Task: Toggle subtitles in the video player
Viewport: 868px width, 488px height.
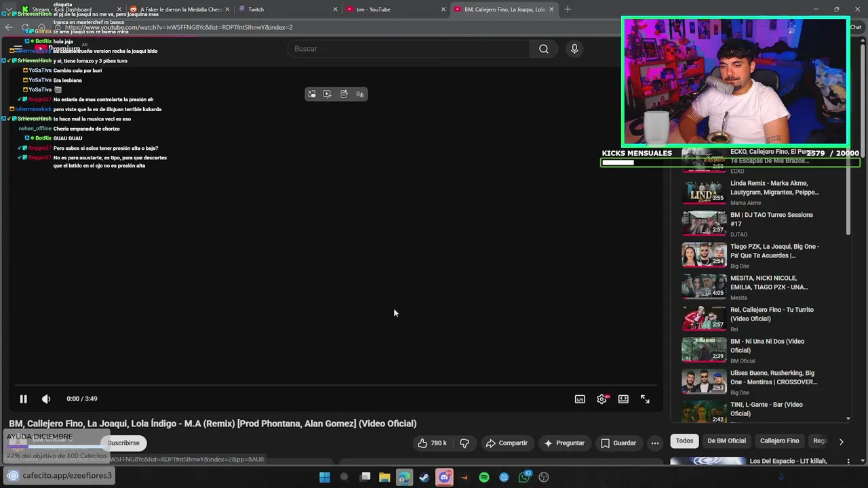Action: point(580,399)
